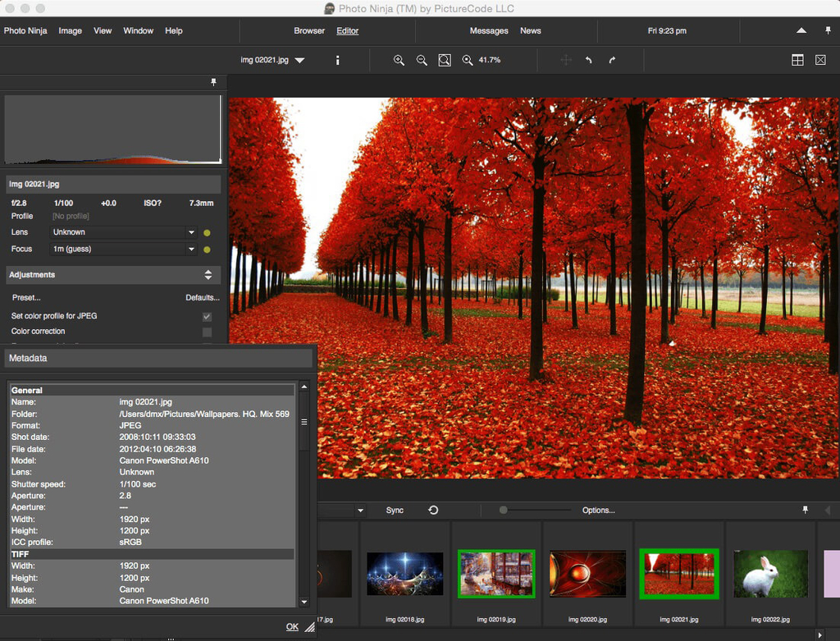The width and height of the screenshot is (840, 641).
Task: Uncheck Set color profile for JPEG
Action: [x=207, y=316]
